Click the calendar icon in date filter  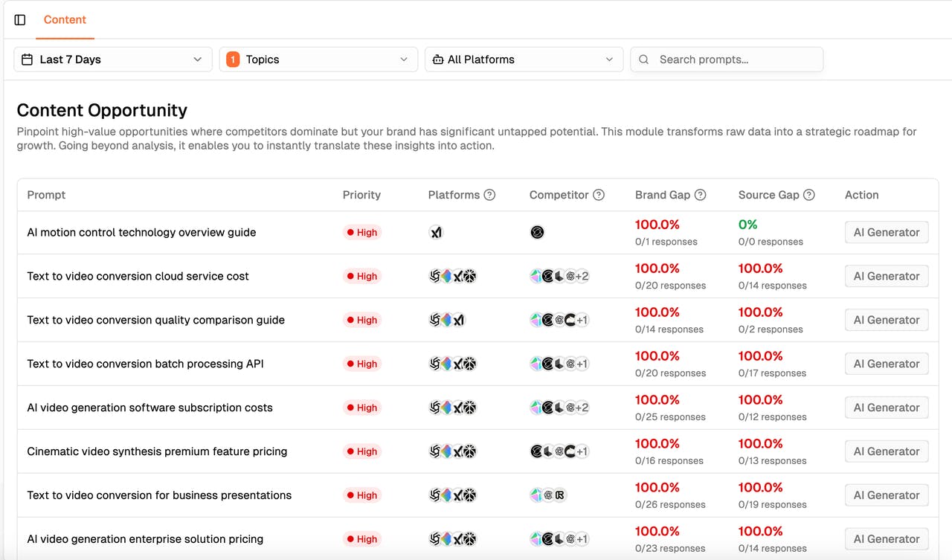coord(28,59)
